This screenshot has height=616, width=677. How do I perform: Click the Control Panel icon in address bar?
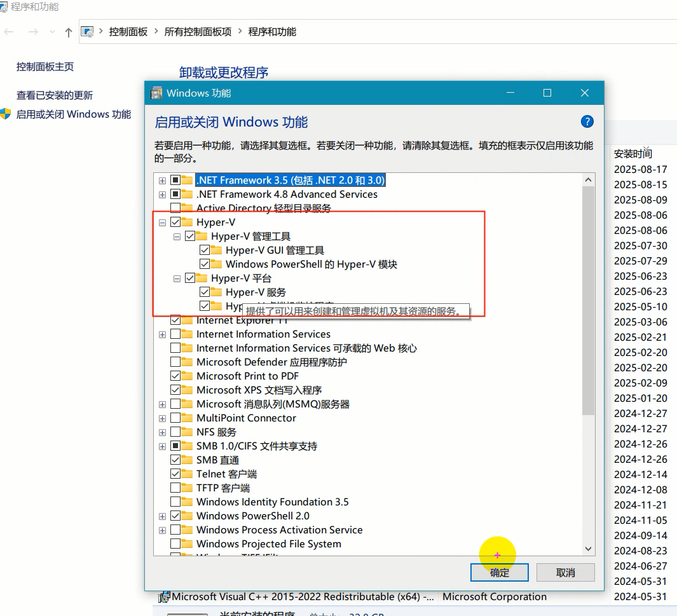point(87,32)
